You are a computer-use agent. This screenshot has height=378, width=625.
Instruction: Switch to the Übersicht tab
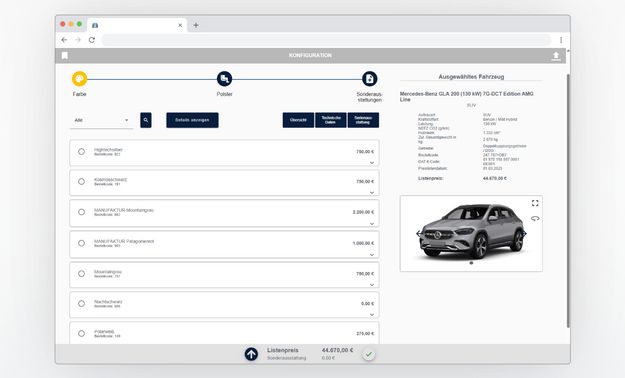click(298, 120)
